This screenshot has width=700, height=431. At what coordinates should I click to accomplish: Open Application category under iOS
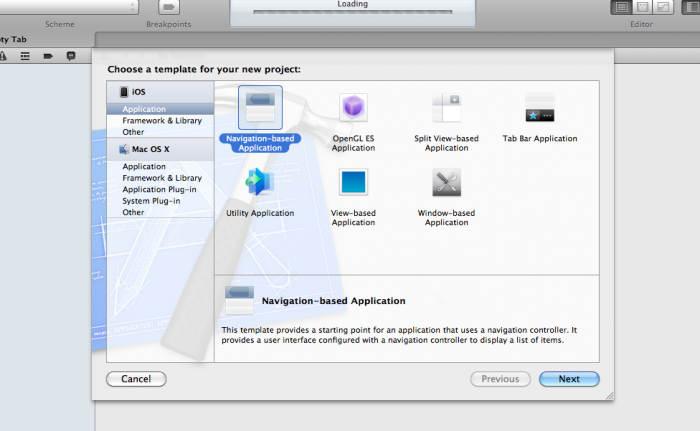click(160, 109)
